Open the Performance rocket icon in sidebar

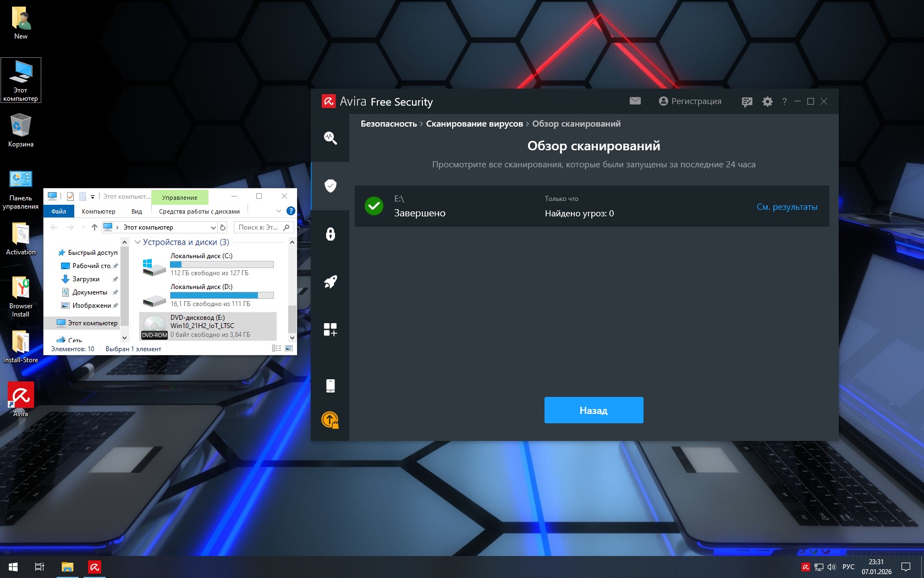(330, 282)
